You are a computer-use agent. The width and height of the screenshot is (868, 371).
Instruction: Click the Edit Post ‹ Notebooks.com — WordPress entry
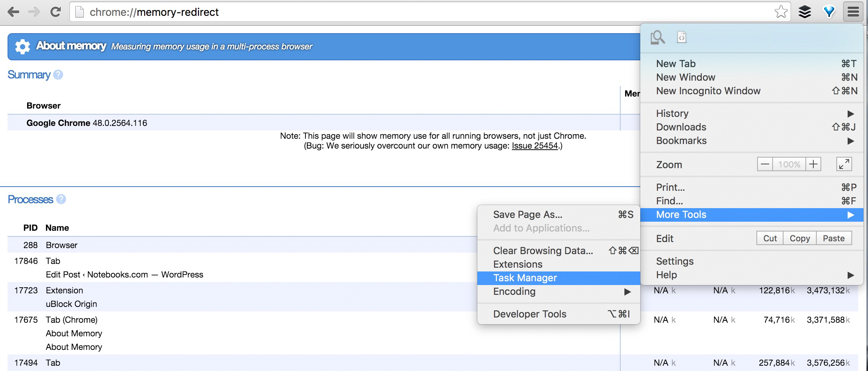124,274
